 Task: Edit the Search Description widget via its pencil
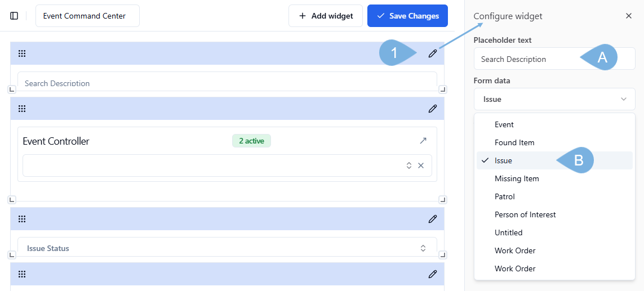click(433, 53)
